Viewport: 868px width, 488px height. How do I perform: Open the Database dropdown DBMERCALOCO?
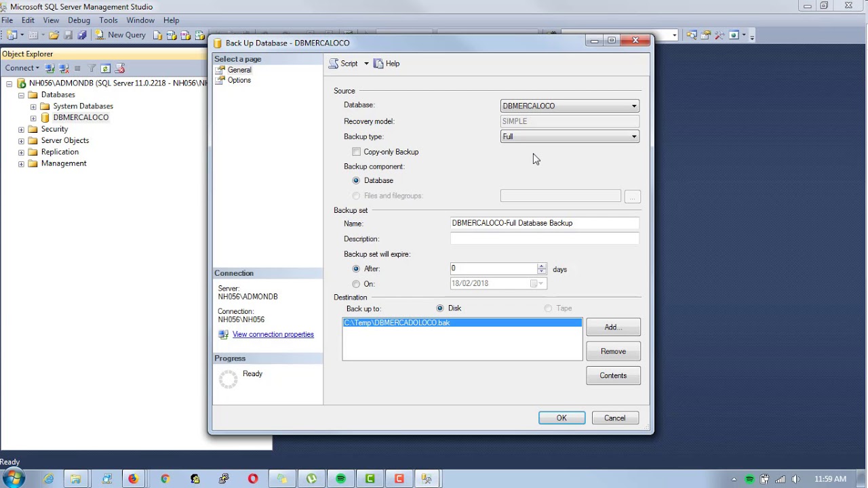coord(570,106)
